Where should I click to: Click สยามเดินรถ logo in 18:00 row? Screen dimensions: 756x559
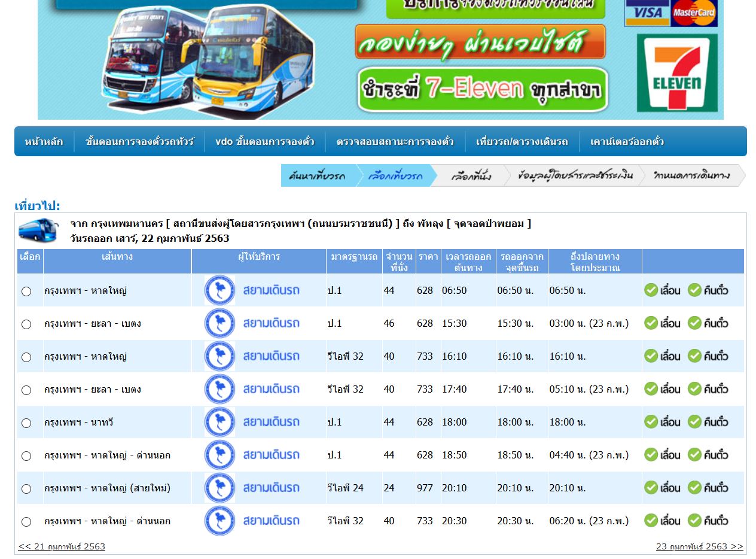pos(252,422)
